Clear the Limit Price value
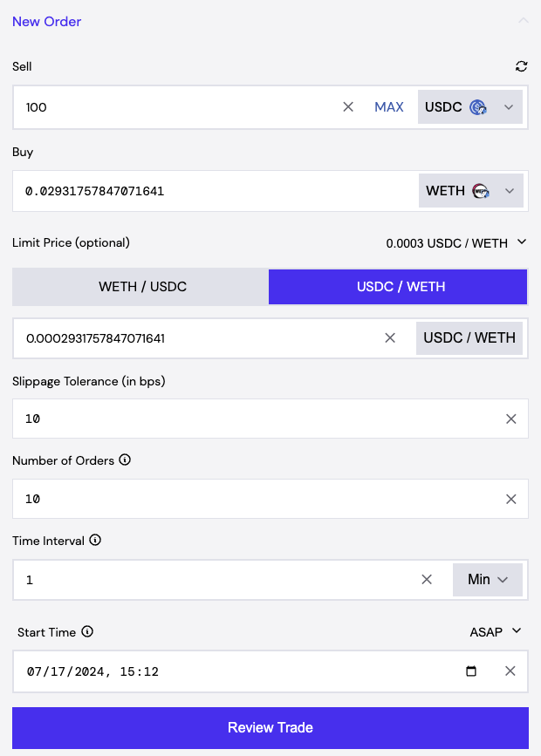541x756 pixels. 390,337
